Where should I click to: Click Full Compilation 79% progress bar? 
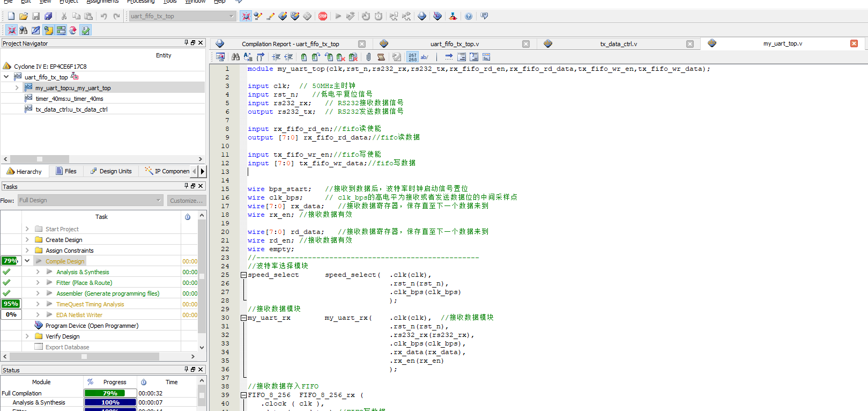tap(110, 393)
